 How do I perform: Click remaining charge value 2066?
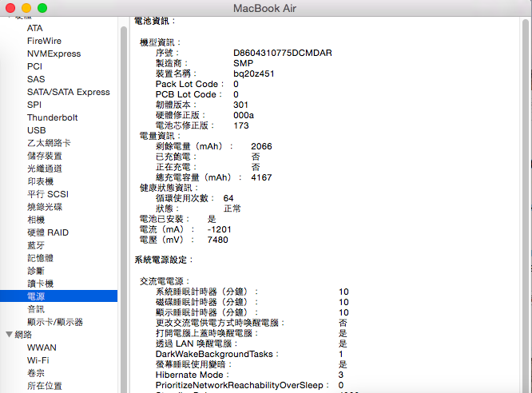click(261, 146)
